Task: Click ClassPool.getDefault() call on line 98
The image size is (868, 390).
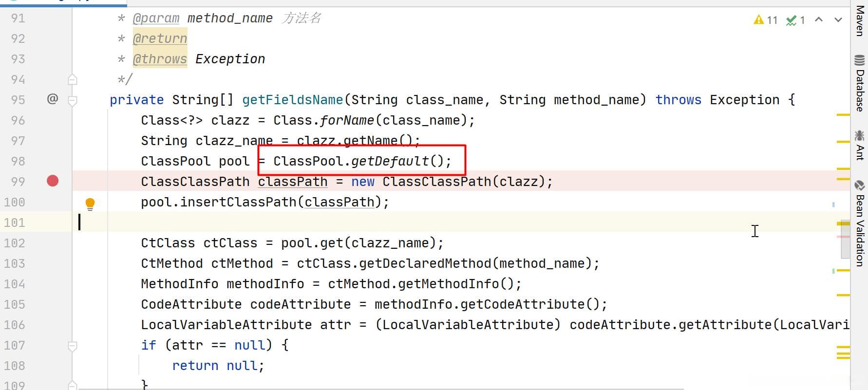Action: 362,161
